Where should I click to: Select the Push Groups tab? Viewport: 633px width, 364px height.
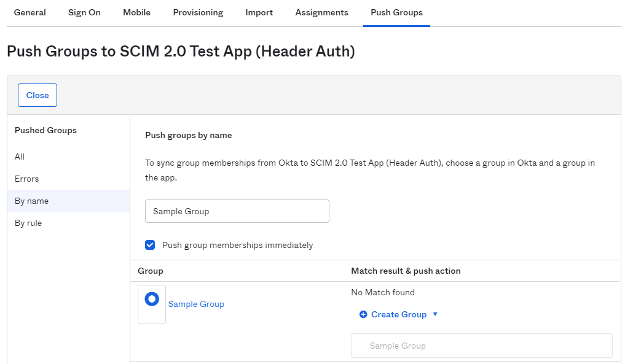coord(396,12)
